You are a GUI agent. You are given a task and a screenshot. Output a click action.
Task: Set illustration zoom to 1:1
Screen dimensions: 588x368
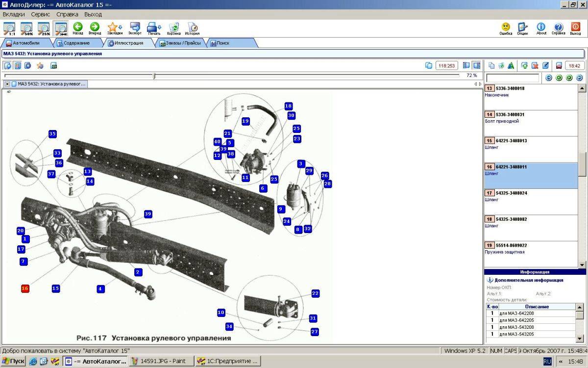[x=9, y=29]
